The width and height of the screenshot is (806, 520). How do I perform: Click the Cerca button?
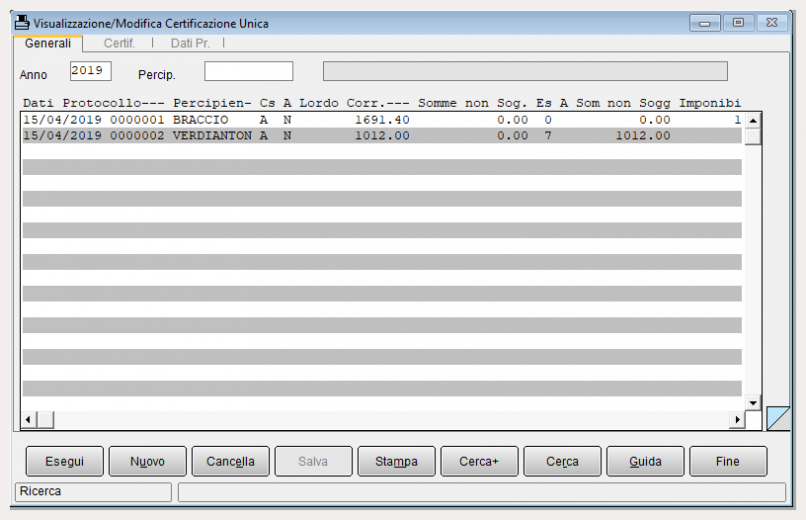(x=562, y=461)
